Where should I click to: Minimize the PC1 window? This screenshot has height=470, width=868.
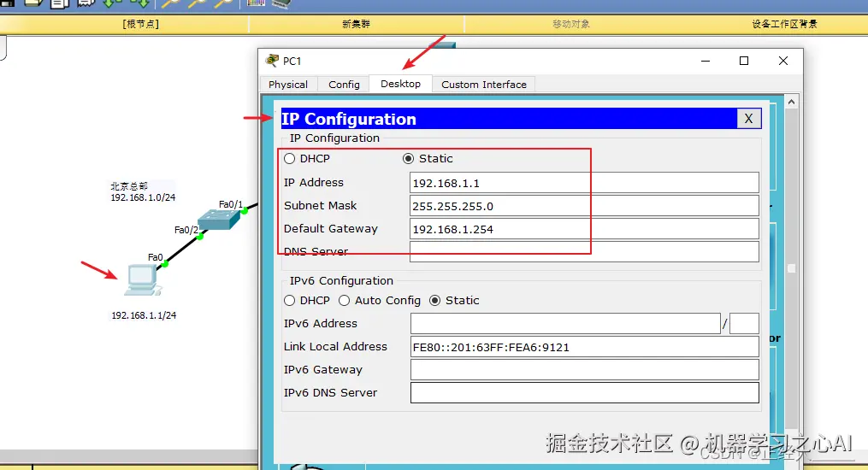pos(706,61)
